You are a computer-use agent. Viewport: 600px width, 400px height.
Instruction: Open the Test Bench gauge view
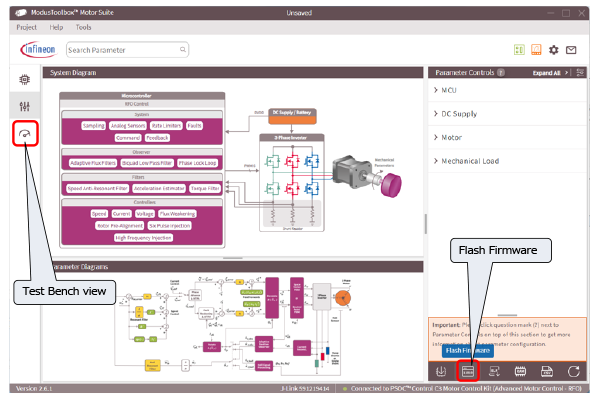coord(27,133)
